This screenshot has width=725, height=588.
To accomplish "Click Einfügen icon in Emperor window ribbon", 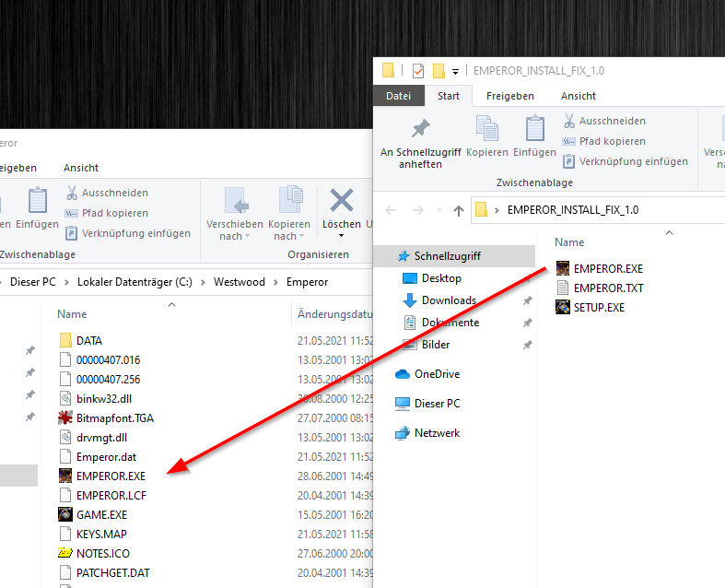I will coord(38,200).
